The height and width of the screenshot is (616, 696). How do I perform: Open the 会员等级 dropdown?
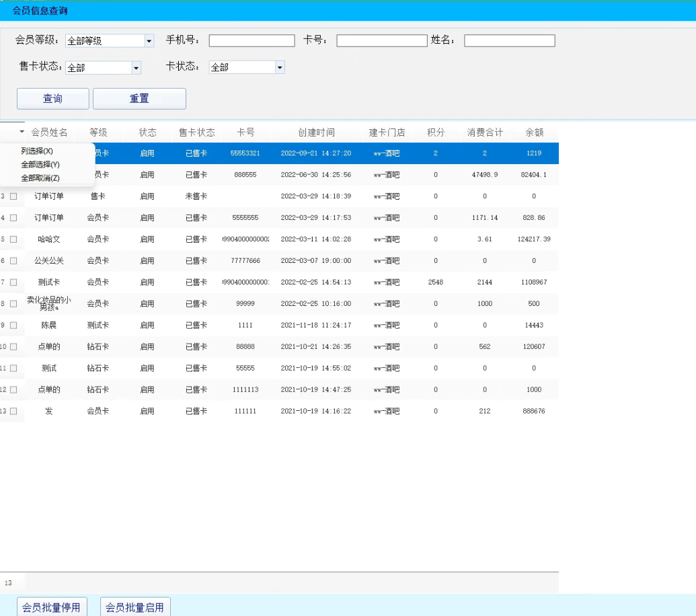click(x=149, y=41)
